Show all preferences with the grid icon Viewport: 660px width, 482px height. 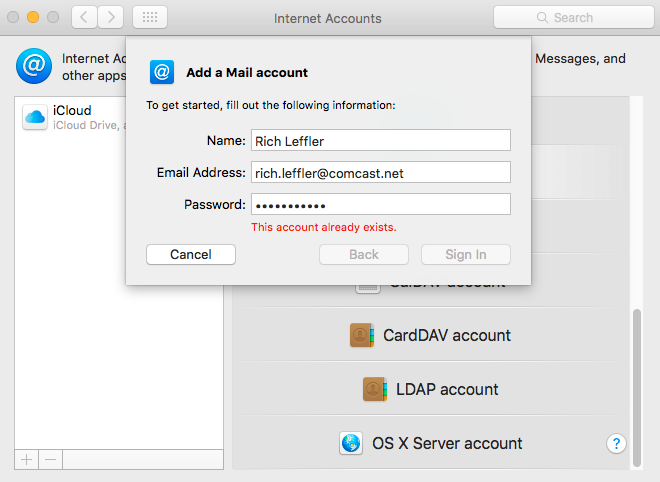click(x=150, y=17)
